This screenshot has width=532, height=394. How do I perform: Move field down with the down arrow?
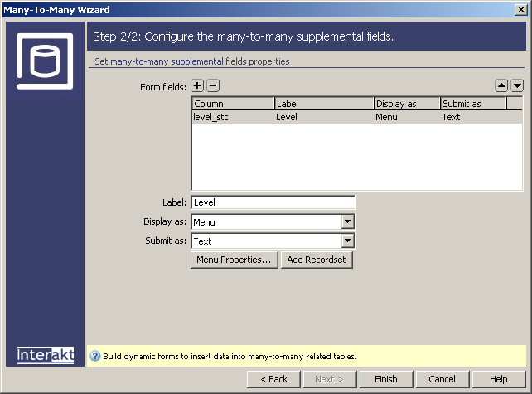[x=517, y=85]
